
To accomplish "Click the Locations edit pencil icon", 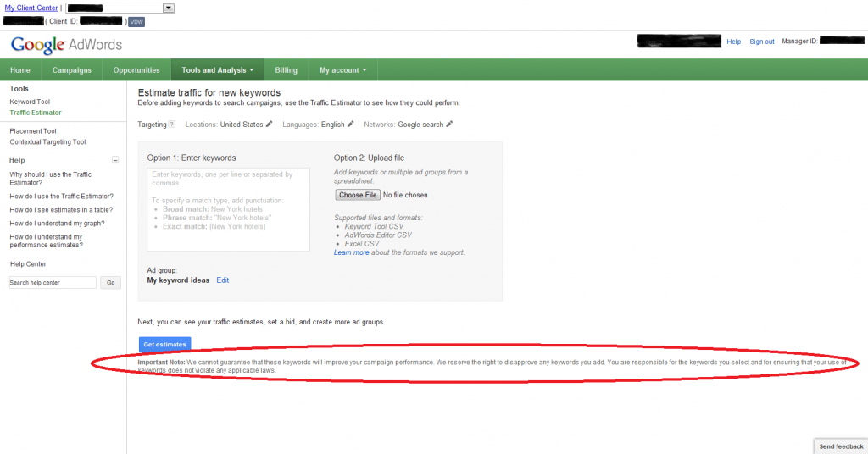I will 269,124.
